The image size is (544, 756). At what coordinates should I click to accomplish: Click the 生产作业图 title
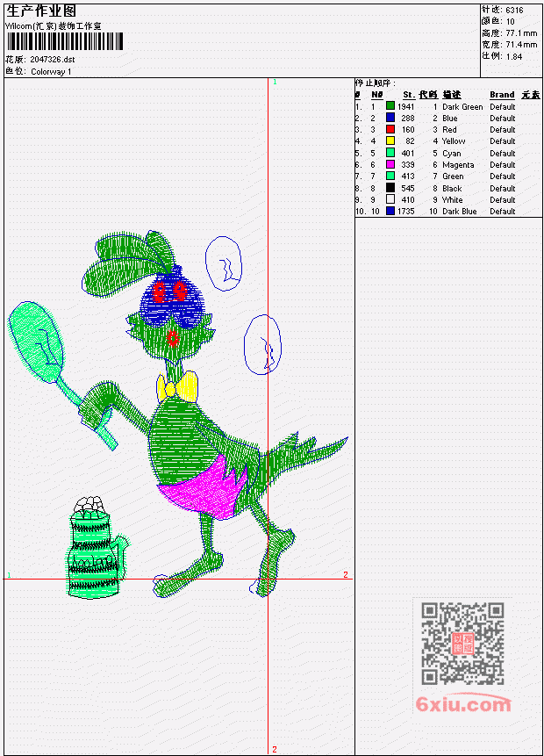(x=41, y=11)
